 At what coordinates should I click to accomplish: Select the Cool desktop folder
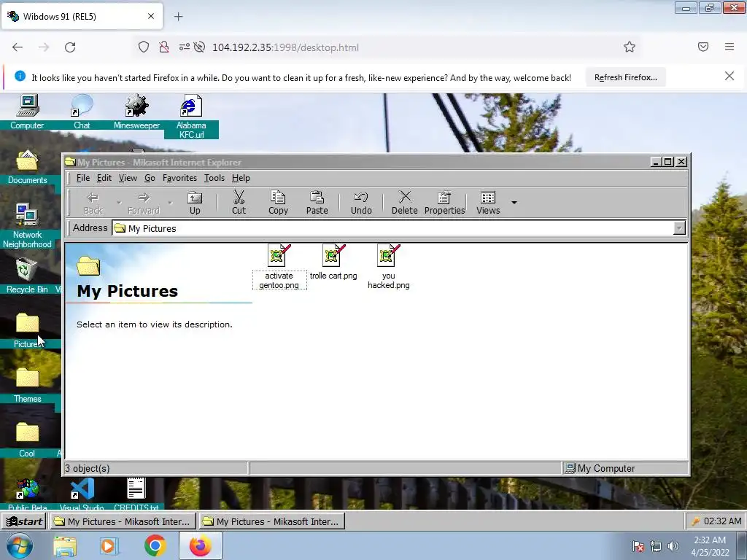(x=27, y=440)
